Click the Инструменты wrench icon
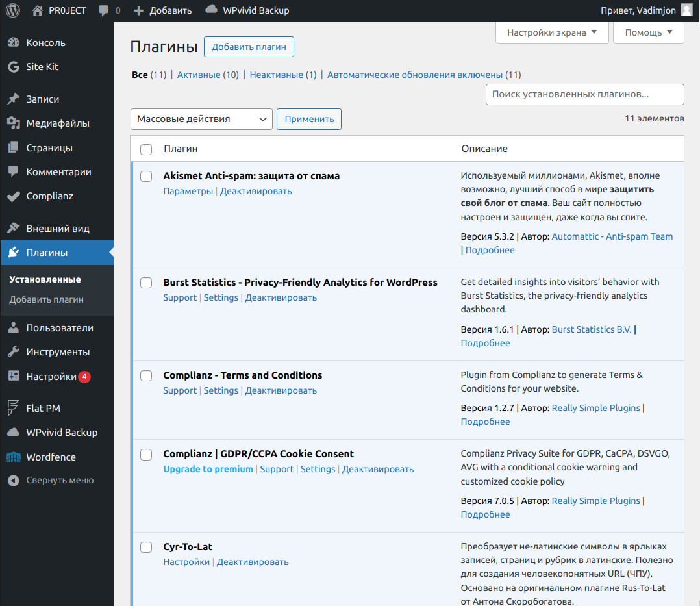 [x=14, y=351]
